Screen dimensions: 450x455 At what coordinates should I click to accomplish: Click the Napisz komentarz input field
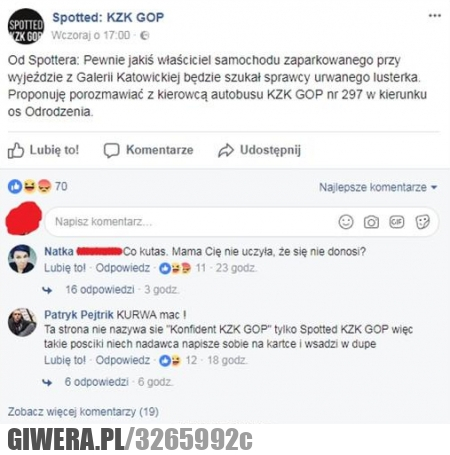coord(190,222)
